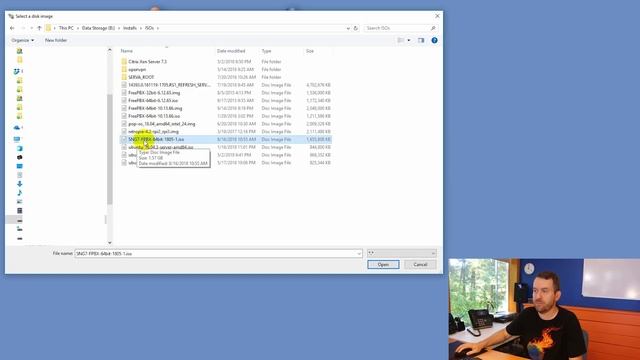
Task: Select This PC in the address breadcrumb
Action: (66, 28)
